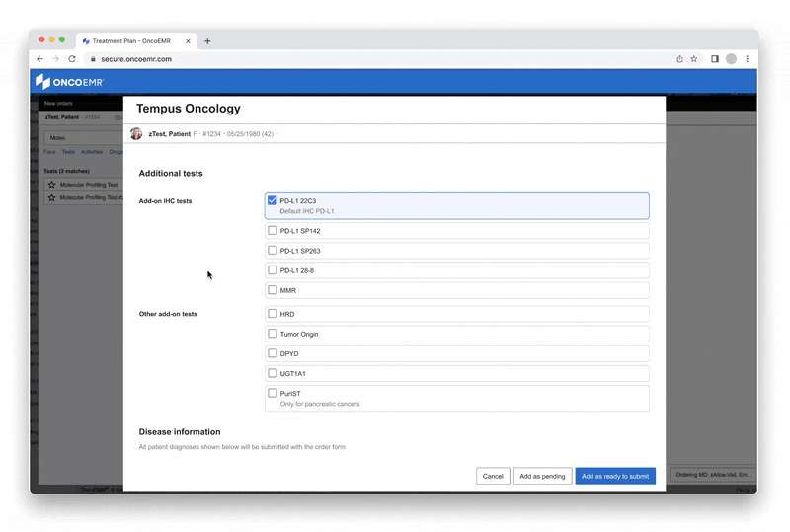Click the lock icon in address bar
This screenshot has height=532, width=790.
point(93,59)
